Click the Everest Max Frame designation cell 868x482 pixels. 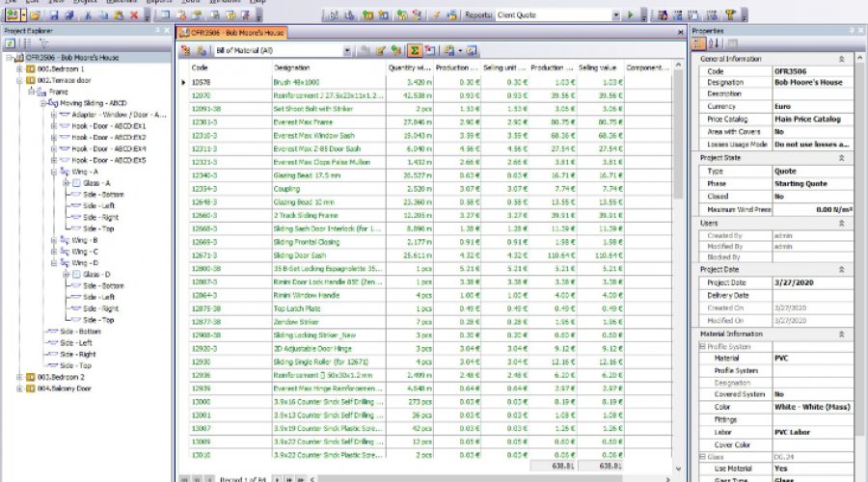328,122
